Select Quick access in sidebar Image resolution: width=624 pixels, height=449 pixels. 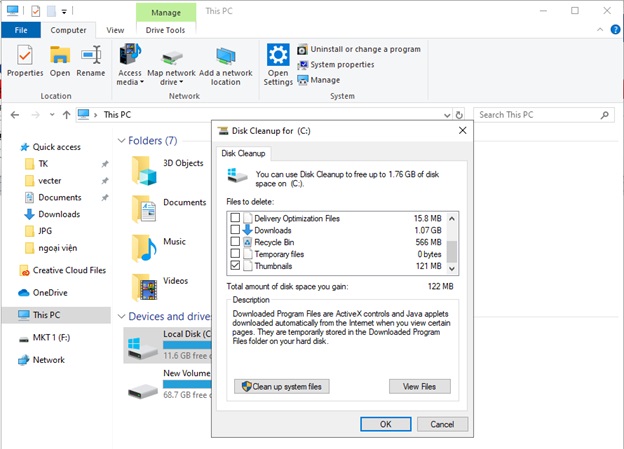[50, 147]
